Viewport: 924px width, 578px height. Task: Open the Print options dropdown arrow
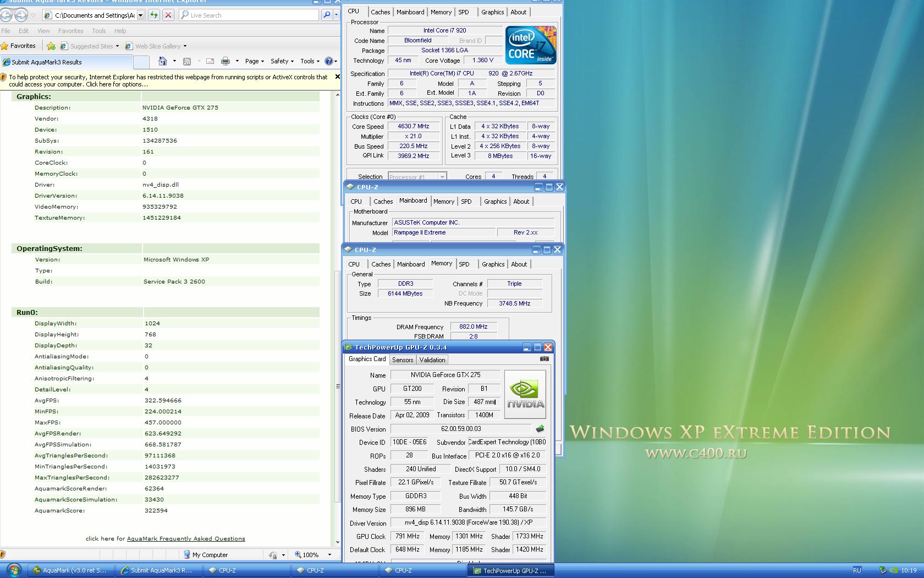(237, 61)
